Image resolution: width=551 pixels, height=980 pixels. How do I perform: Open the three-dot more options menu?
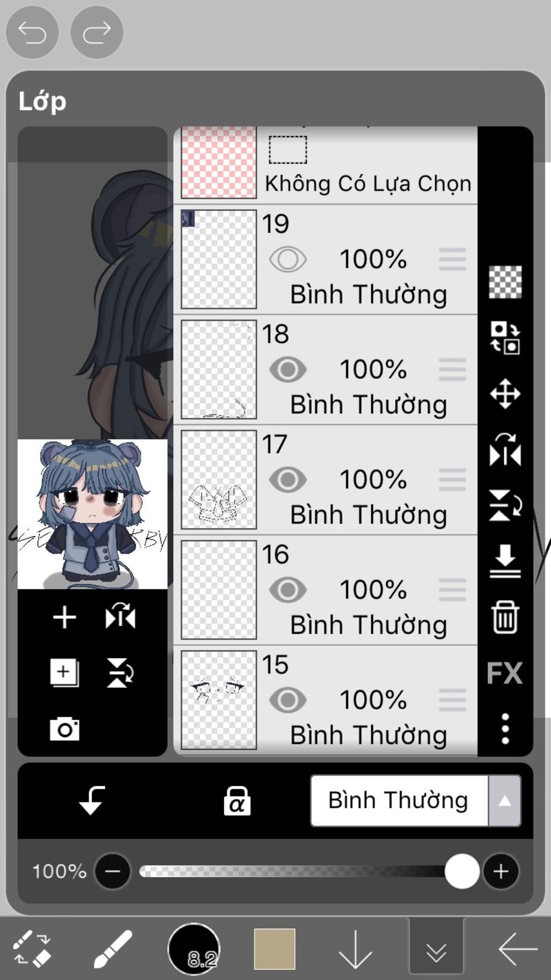click(505, 729)
